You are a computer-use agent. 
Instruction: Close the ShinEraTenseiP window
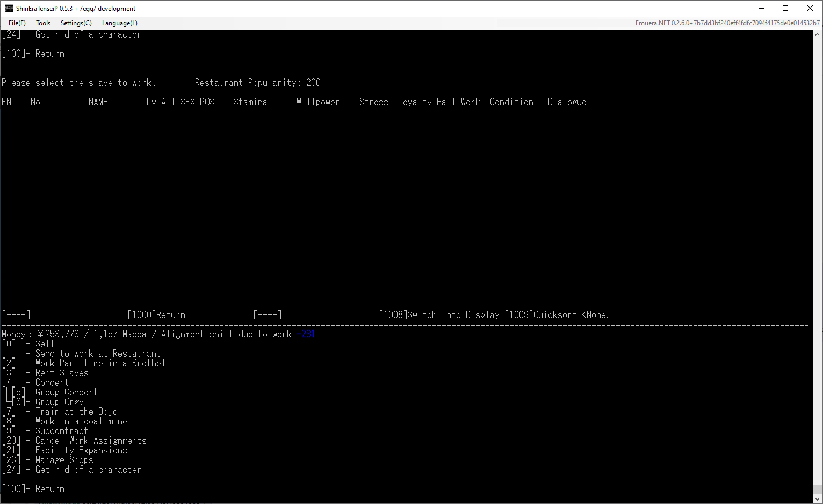pos(810,8)
